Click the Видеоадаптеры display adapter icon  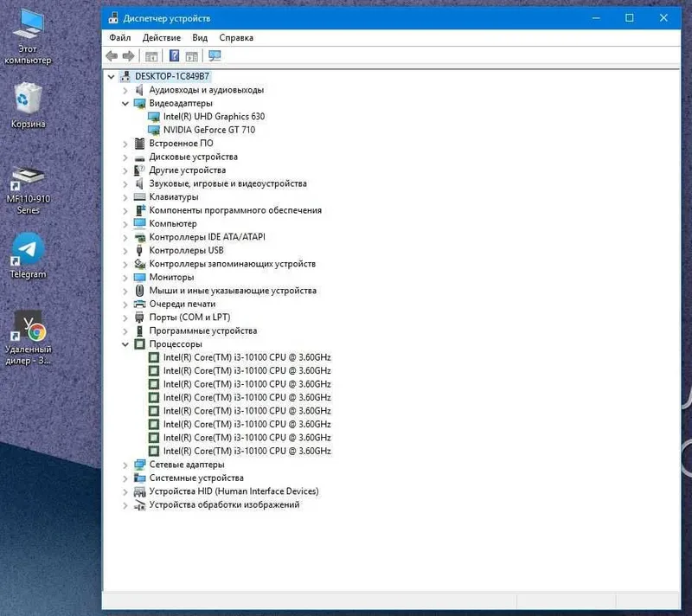(139, 103)
